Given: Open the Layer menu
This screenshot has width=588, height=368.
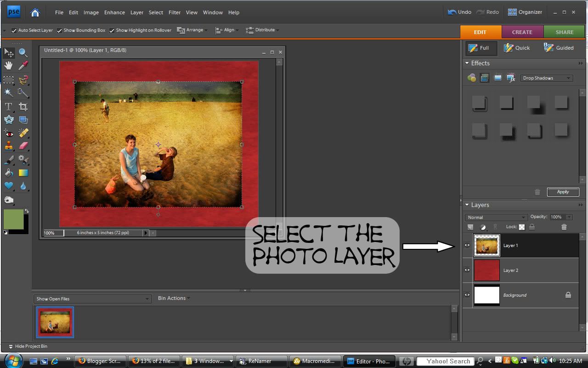Looking at the screenshot, I should (x=137, y=12).
